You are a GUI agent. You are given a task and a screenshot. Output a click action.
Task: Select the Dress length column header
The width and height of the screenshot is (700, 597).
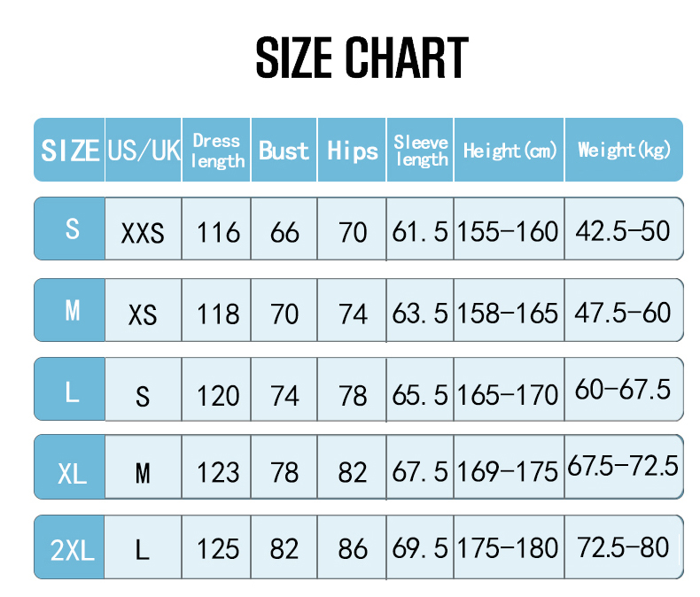(x=217, y=151)
